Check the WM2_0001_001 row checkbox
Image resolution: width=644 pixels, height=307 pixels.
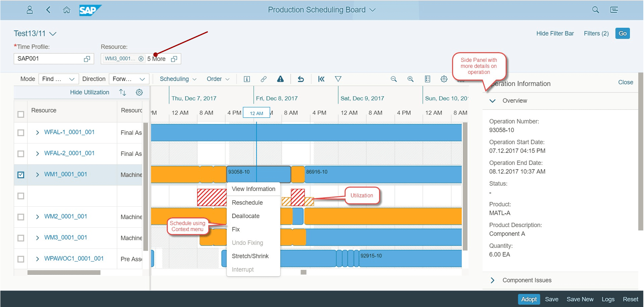(21, 217)
